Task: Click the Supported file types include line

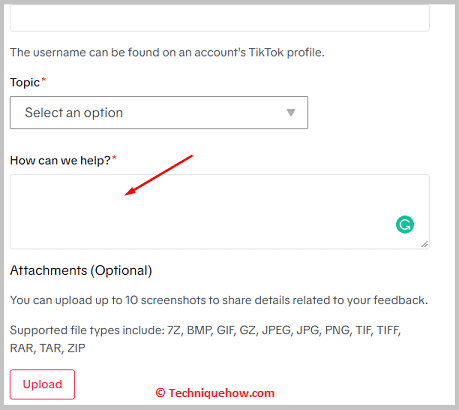Action: (x=205, y=330)
